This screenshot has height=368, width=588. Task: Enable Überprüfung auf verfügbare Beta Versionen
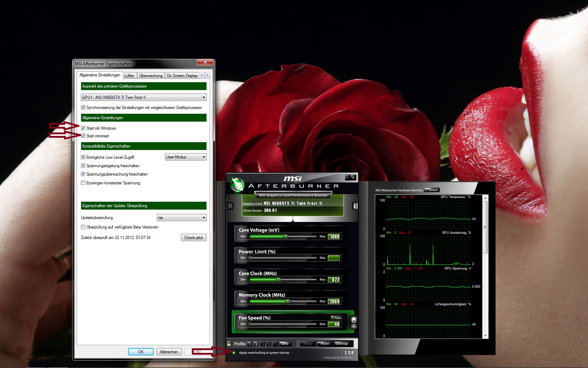[x=83, y=227]
